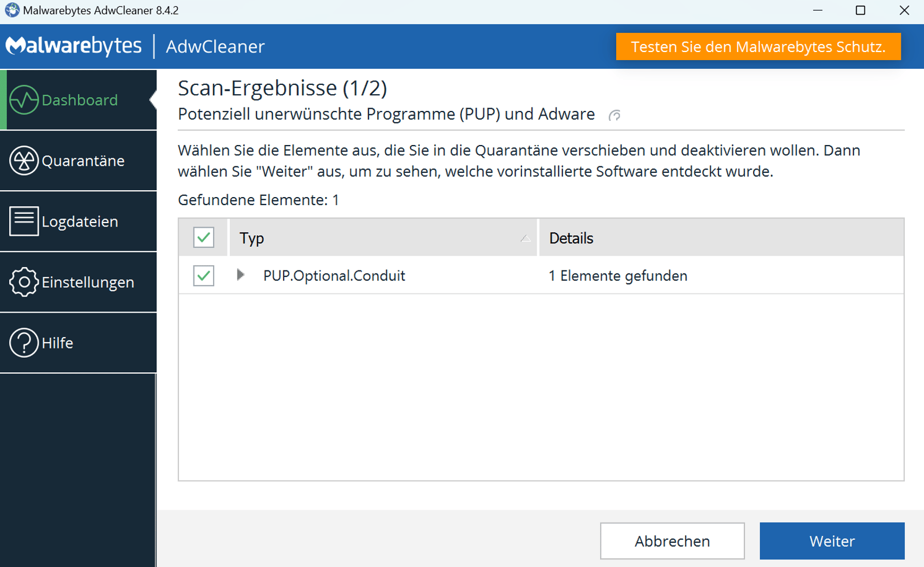
Task: Click the Malwarebytes logo in the header
Action: tap(73, 46)
